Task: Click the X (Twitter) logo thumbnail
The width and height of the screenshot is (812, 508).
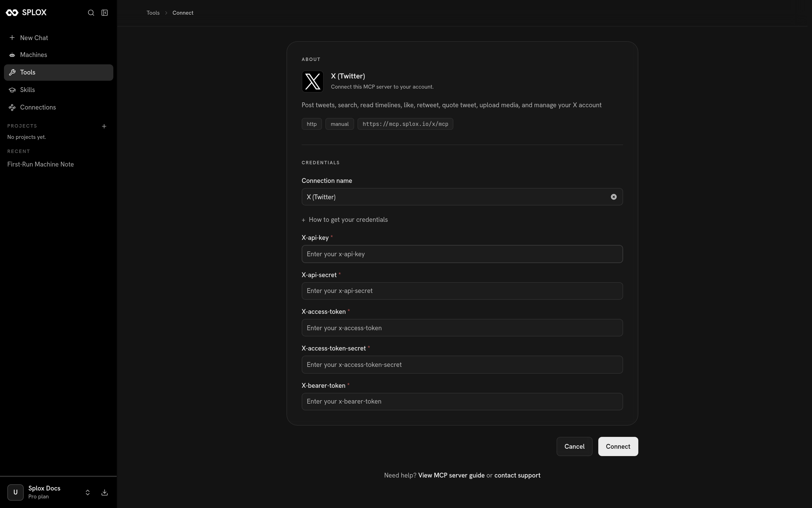Action: pyautogui.click(x=312, y=81)
